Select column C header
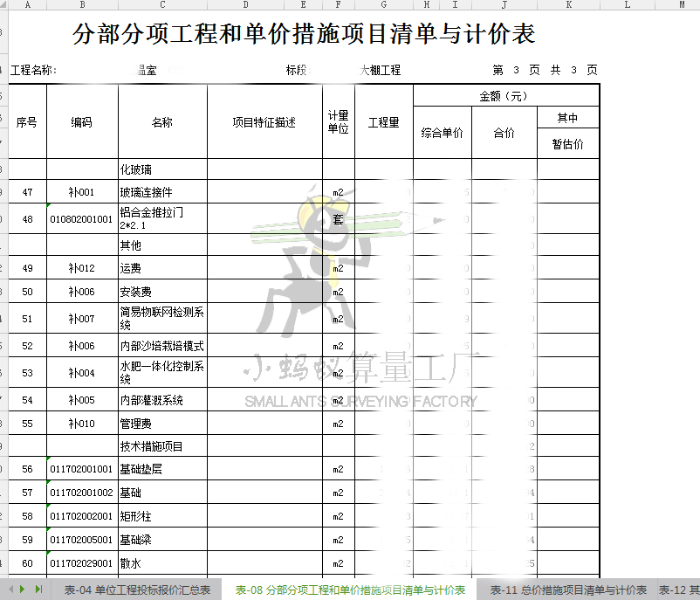The image size is (700, 600). [x=162, y=5]
